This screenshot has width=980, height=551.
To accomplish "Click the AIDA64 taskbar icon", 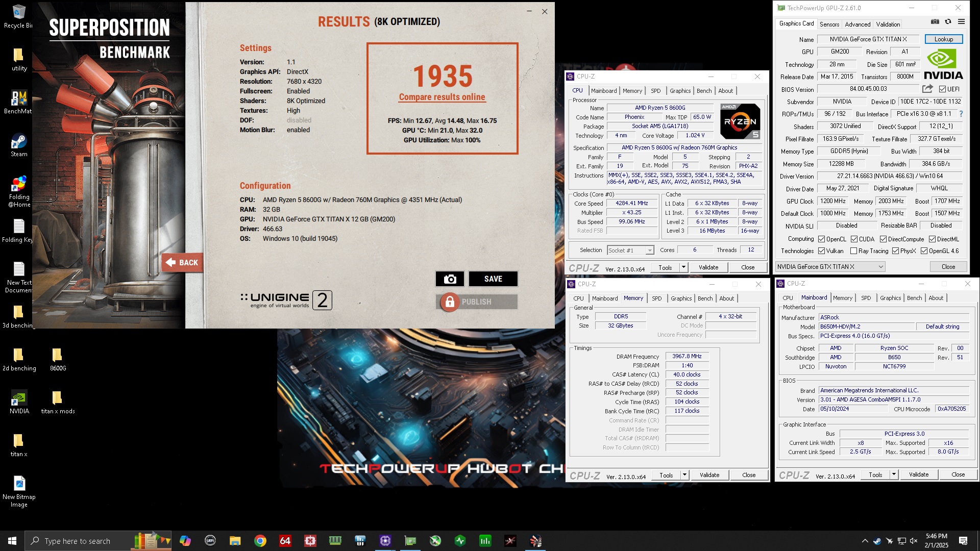I will [285, 541].
